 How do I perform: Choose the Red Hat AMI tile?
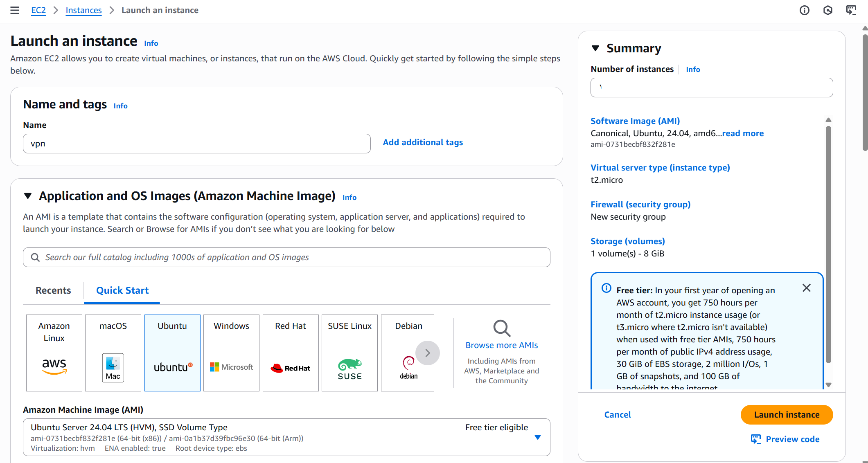point(291,353)
